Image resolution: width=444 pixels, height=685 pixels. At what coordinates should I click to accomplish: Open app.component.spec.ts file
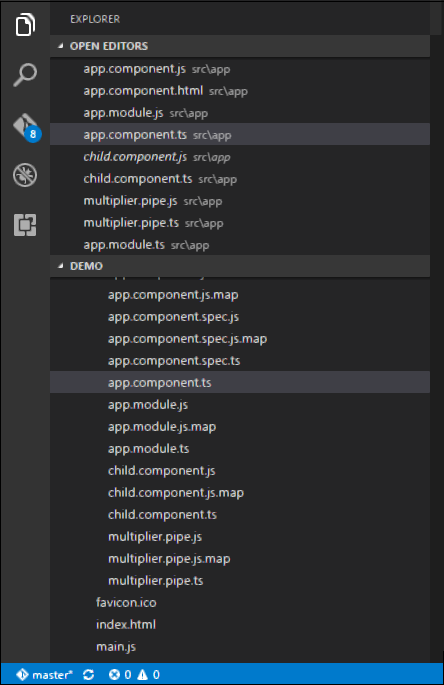click(240, 360)
